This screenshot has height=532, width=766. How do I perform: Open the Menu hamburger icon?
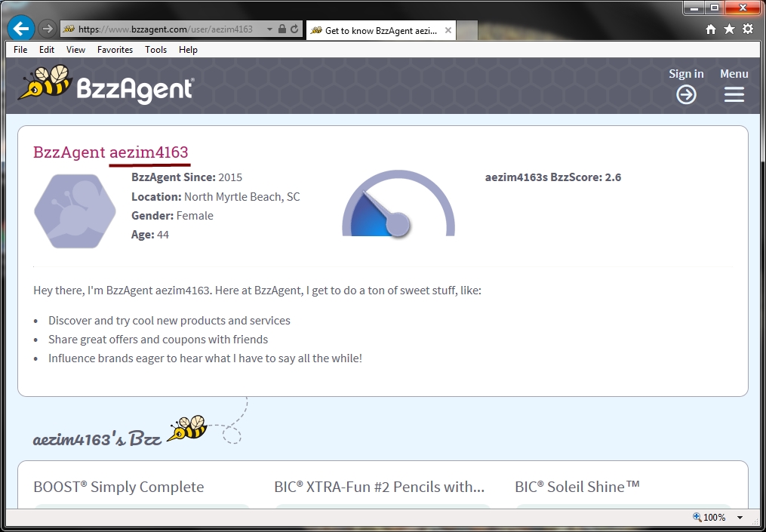pyautogui.click(x=734, y=94)
